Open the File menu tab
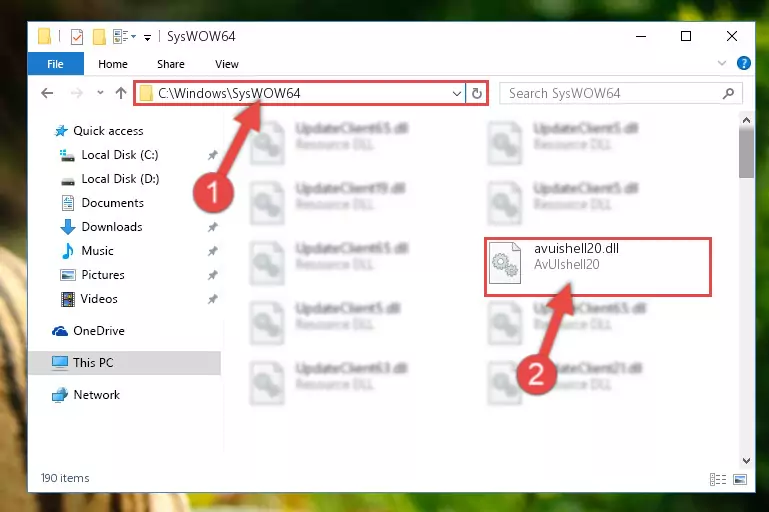Screen dimensions: 769x512 (x=55, y=64)
